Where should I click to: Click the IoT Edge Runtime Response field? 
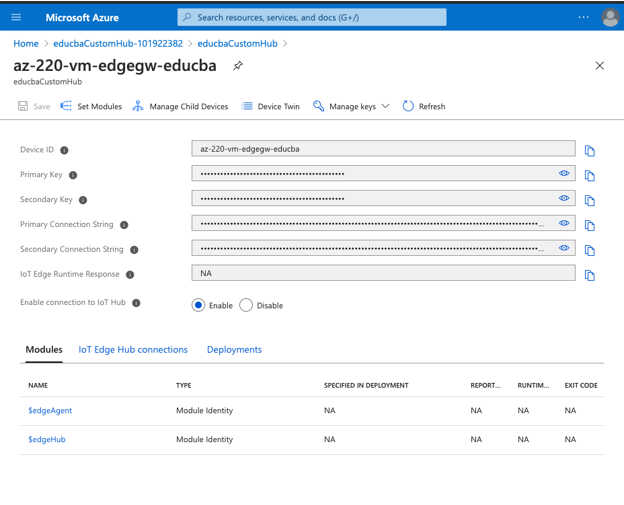(x=383, y=273)
